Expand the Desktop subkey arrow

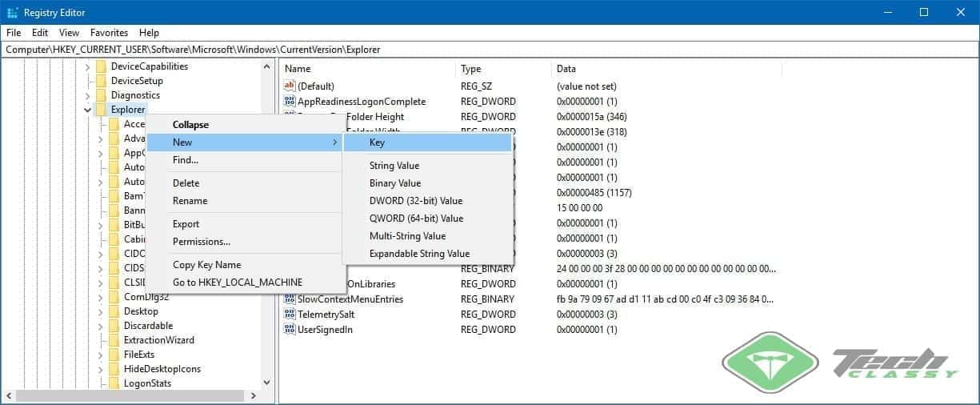click(x=100, y=311)
